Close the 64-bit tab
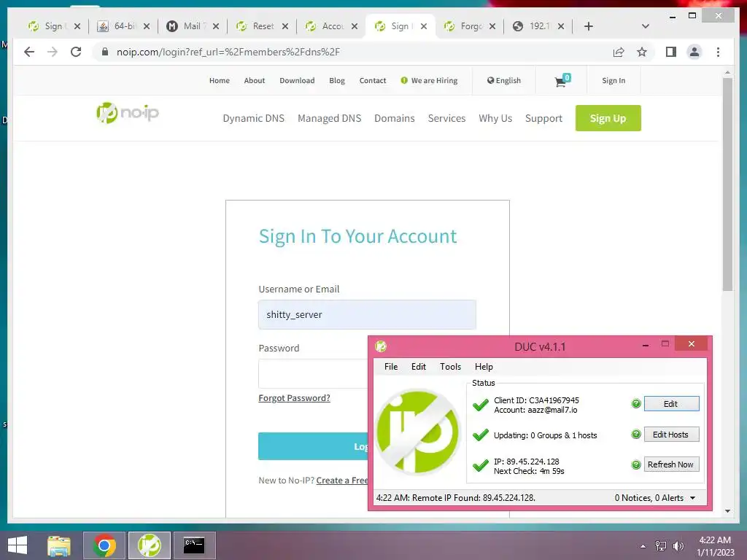This screenshot has height=560, width=747. tap(147, 26)
